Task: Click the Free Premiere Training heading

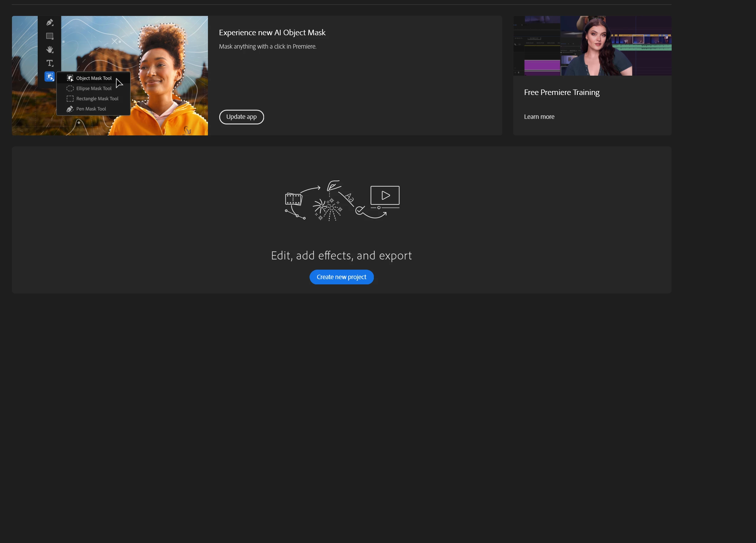Action: pyautogui.click(x=561, y=92)
